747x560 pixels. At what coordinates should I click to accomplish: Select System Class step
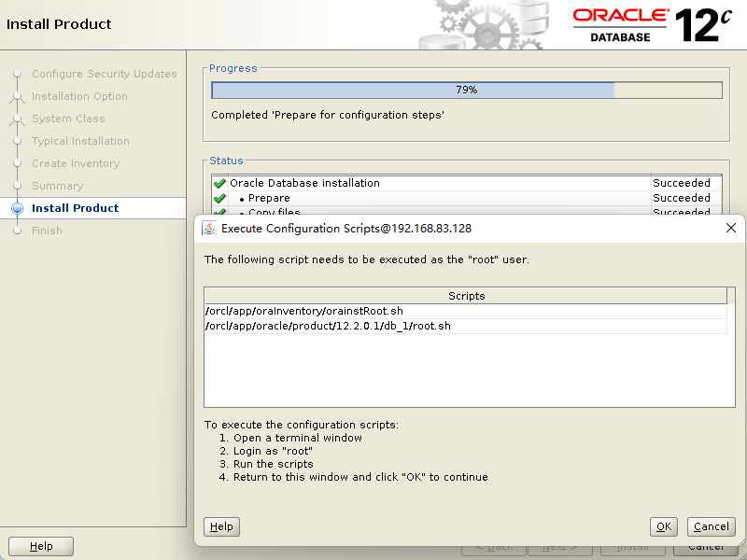pos(68,119)
